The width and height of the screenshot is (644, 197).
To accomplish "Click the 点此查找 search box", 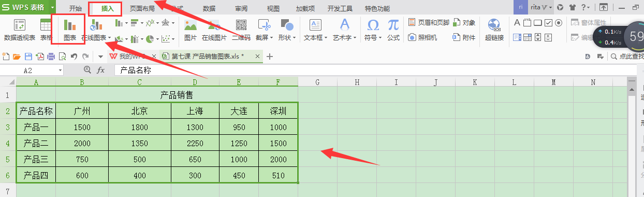I will coord(627,57).
